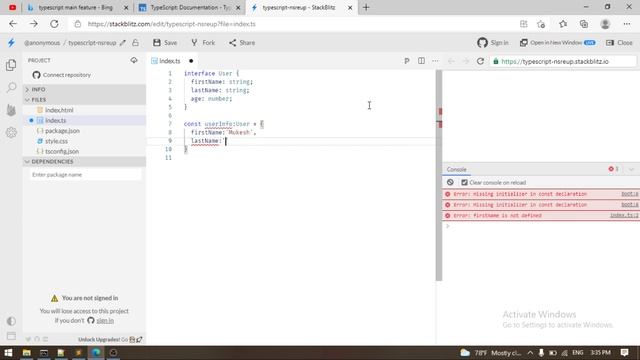Open Windows Start menu
The image size is (640, 360).
pos(8,352)
